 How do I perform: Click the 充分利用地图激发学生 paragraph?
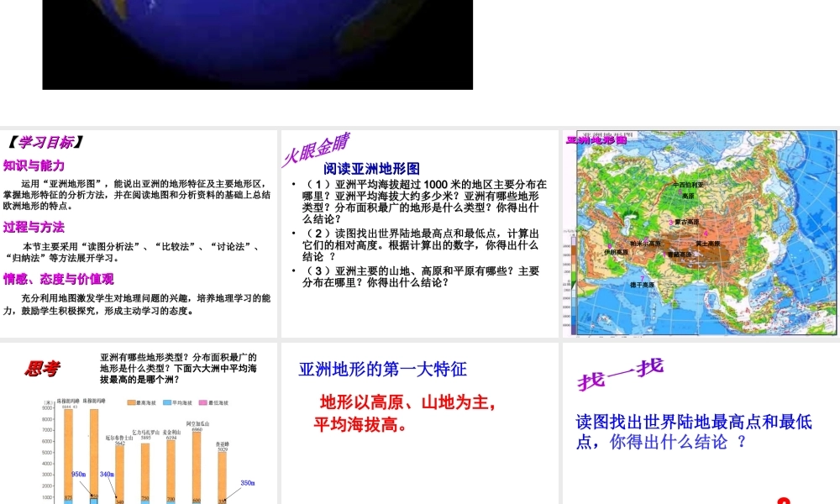tap(137, 304)
